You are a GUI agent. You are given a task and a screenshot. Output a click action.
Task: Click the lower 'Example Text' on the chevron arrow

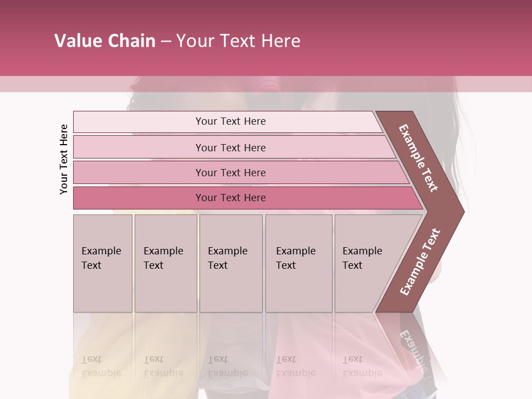click(x=420, y=262)
